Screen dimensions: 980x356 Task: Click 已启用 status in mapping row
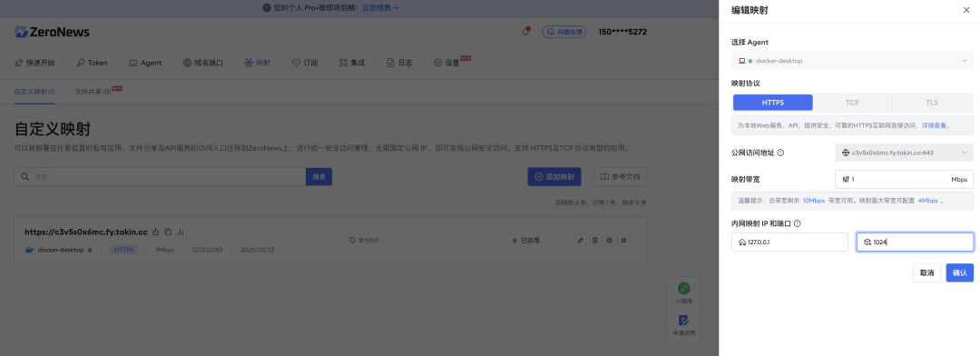[525, 240]
